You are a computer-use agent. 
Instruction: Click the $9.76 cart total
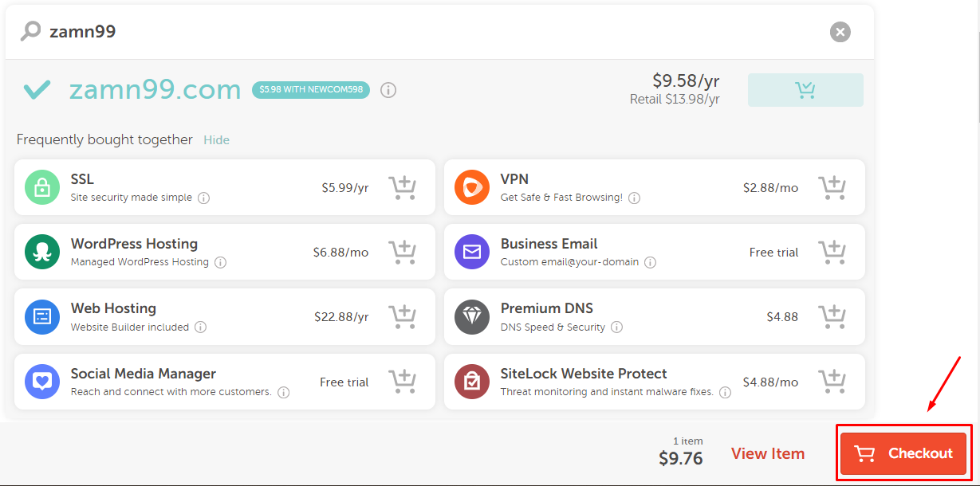(680, 459)
